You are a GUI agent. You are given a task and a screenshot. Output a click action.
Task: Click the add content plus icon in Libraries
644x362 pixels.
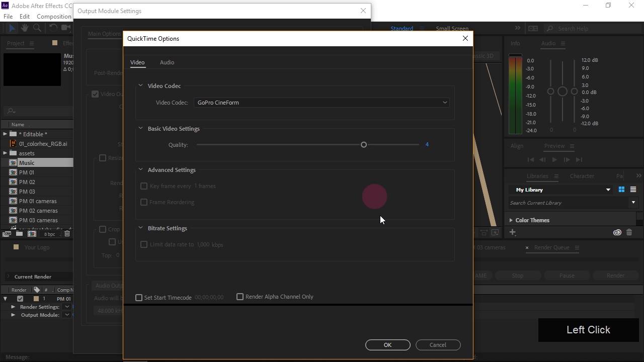pos(513,232)
